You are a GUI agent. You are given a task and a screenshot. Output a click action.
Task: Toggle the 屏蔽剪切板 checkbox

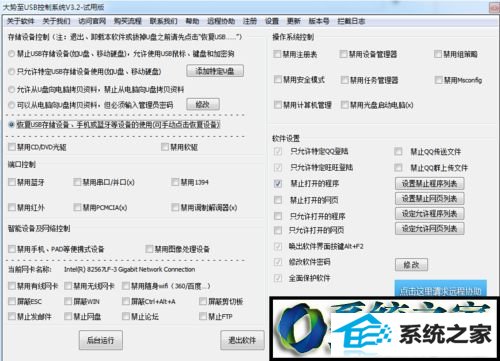203,301
